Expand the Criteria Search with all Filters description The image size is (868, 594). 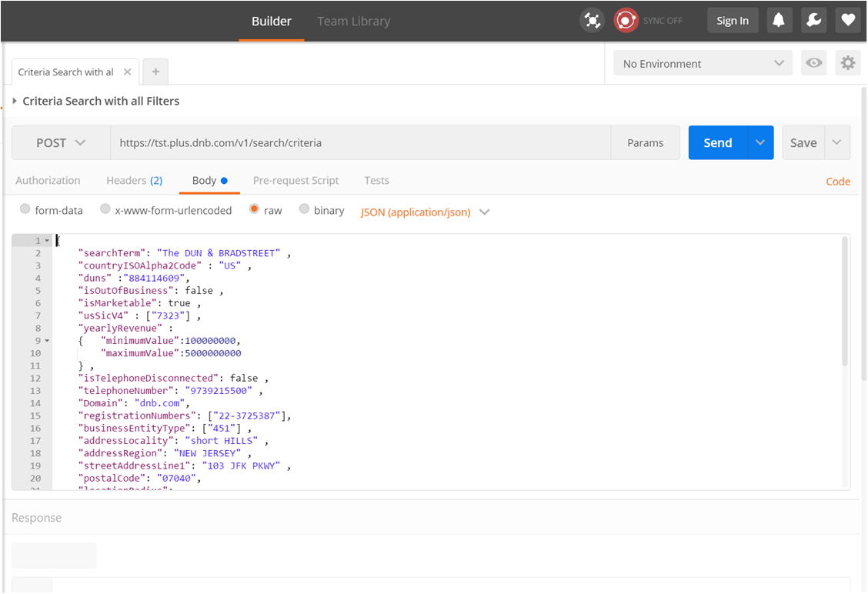(15, 101)
